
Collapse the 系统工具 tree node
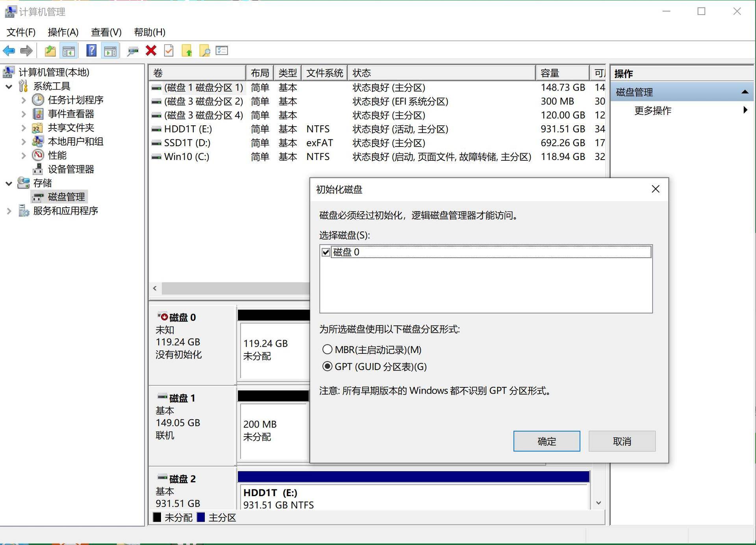pos(9,86)
